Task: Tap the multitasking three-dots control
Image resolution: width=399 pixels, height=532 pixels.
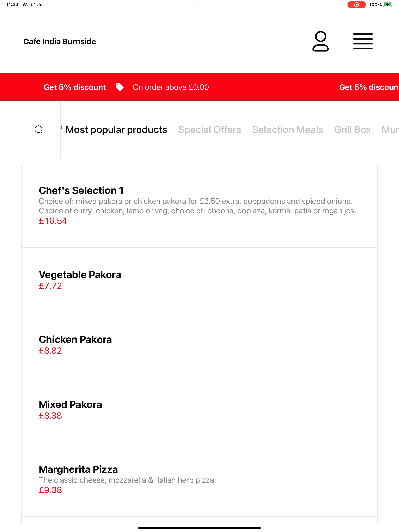Action: pyautogui.click(x=199, y=4)
